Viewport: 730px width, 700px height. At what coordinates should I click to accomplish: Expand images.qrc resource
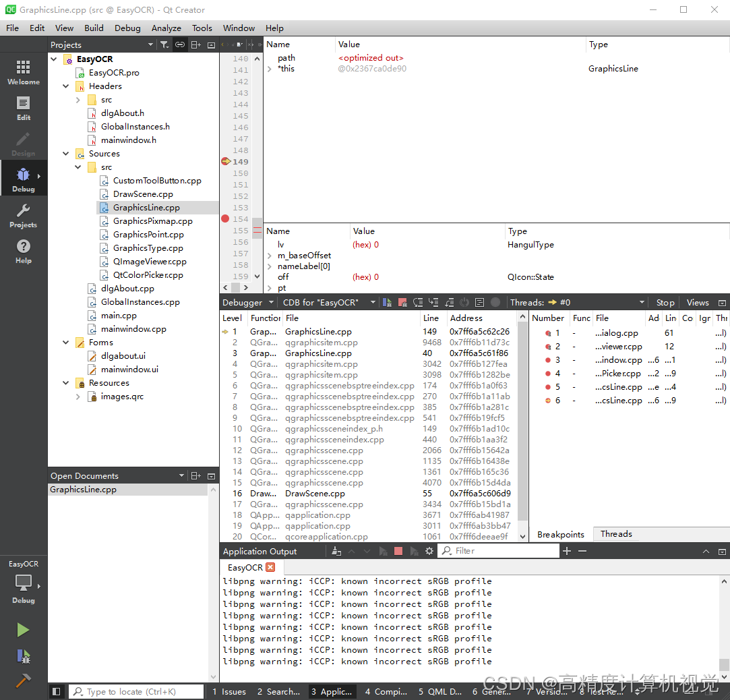coord(78,397)
